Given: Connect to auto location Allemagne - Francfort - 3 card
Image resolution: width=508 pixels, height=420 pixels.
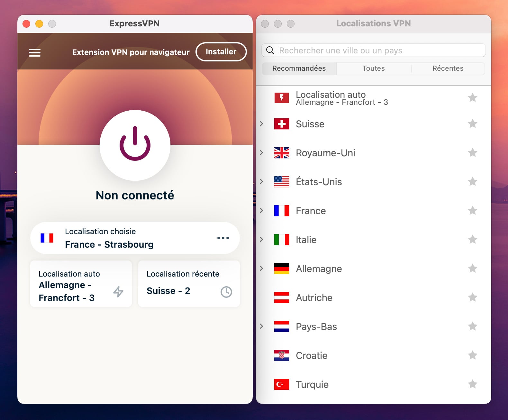Looking at the screenshot, I should (81, 284).
